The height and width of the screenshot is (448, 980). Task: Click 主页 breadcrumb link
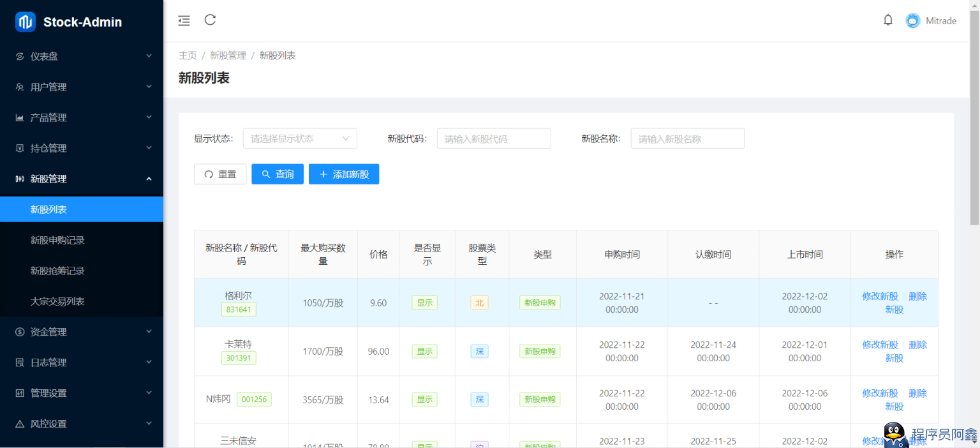(188, 56)
